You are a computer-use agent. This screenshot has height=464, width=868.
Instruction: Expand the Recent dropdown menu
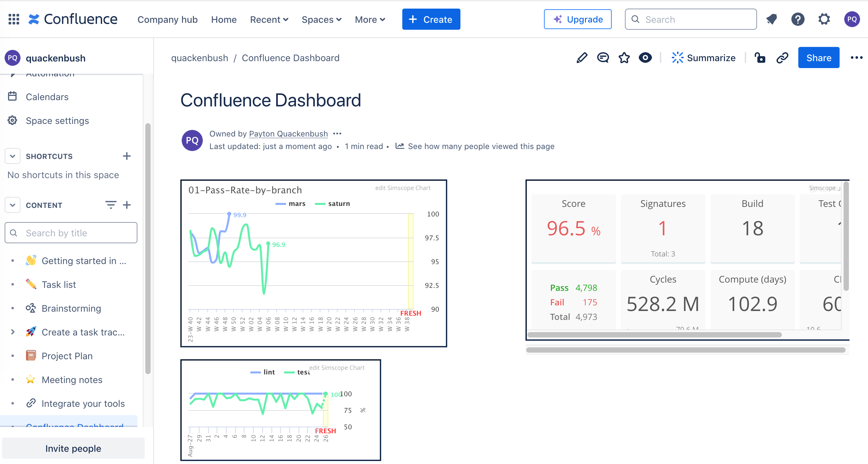[269, 19]
